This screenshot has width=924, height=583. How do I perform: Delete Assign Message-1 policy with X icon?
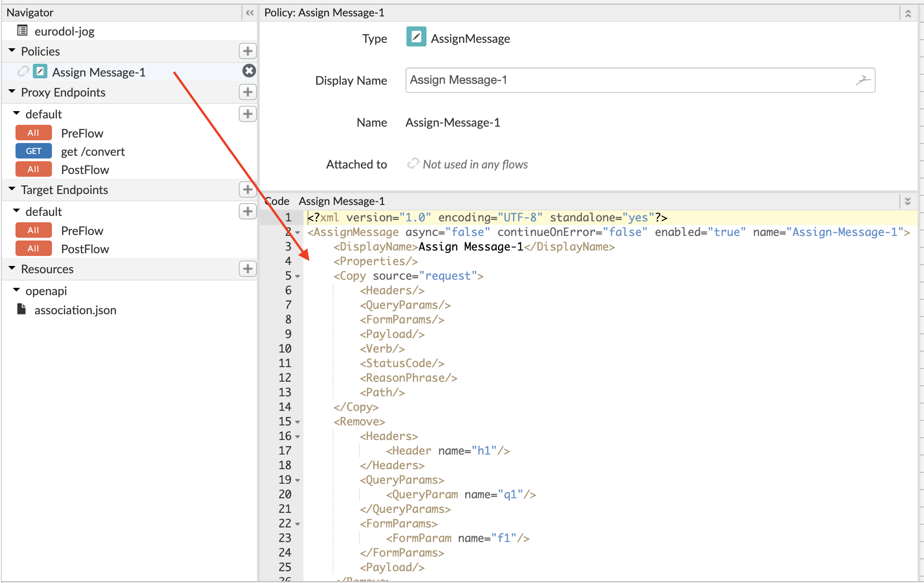(x=249, y=71)
